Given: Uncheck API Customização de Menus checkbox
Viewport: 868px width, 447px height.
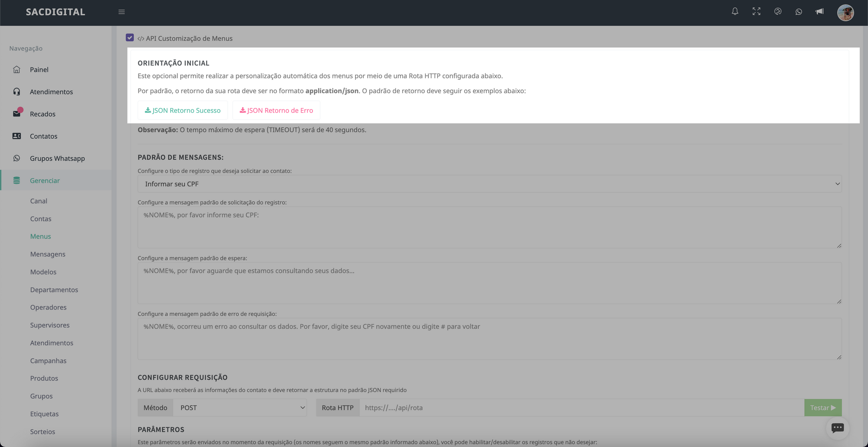Looking at the screenshot, I should [130, 38].
